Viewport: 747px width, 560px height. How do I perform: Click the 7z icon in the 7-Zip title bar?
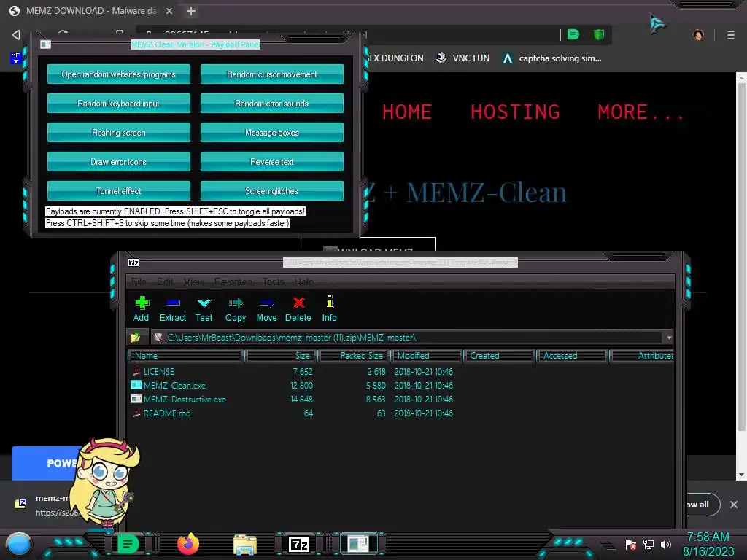pyautogui.click(x=134, y=262)
